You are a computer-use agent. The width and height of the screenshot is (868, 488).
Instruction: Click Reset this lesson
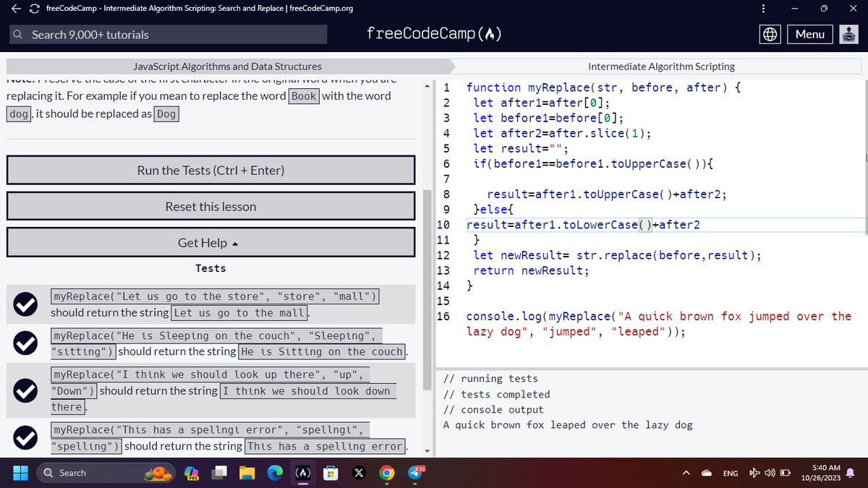pos(210,207)
